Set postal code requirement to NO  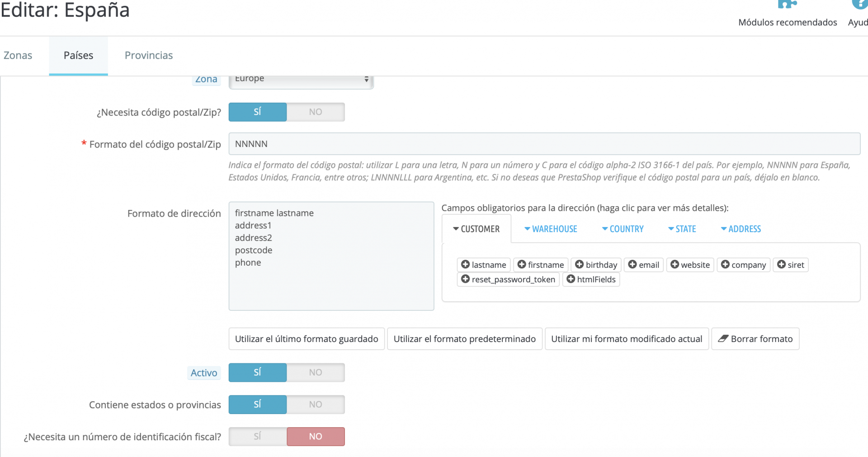(x=316, y=112)
